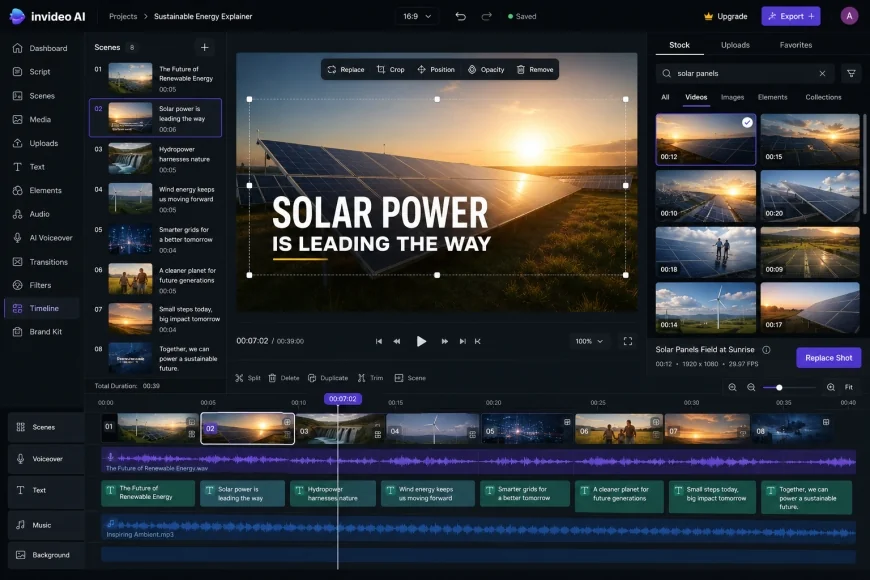Click the Export button
The width and height of the screenshot is (870, 580).
coord(791,16)
